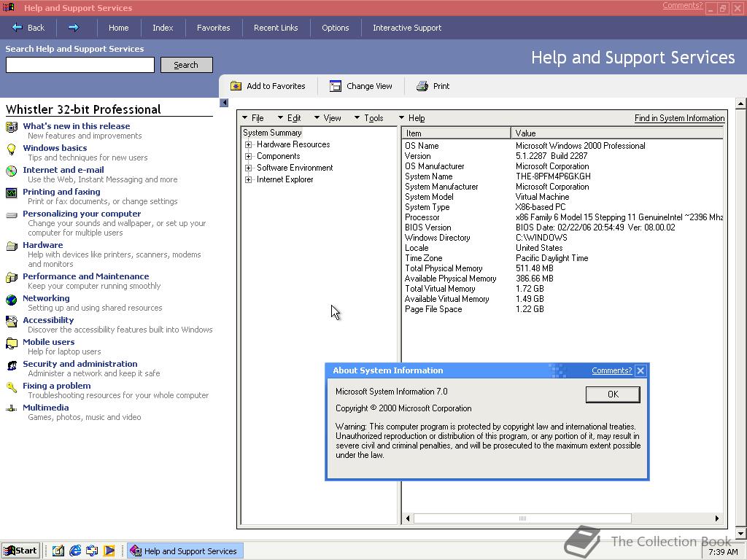Click the Outlook Express quick launch icon
Viewport: 747px width, 560px height.
tap(92, 551)
